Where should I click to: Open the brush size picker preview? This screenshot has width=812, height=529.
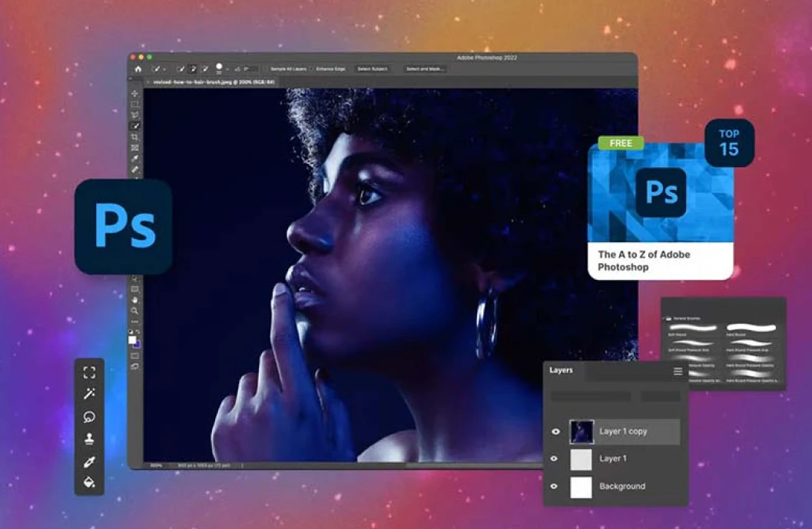click(x=219, y=68)
